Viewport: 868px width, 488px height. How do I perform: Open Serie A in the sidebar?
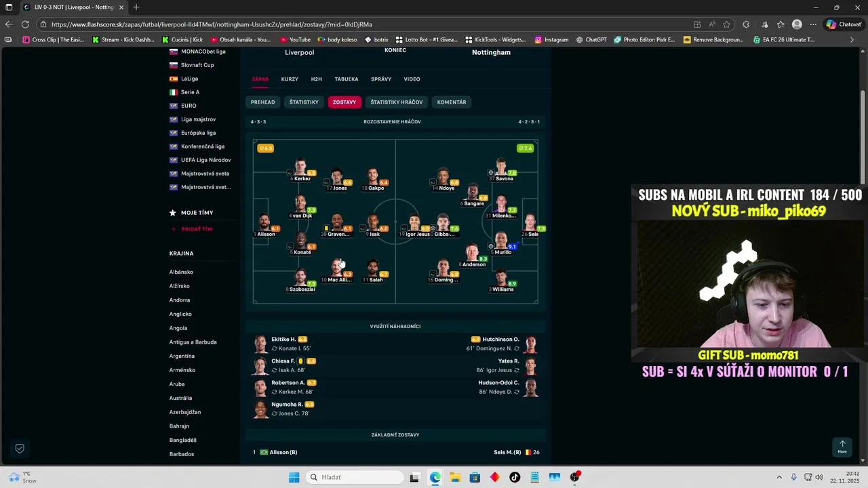(x=190, y=92)
